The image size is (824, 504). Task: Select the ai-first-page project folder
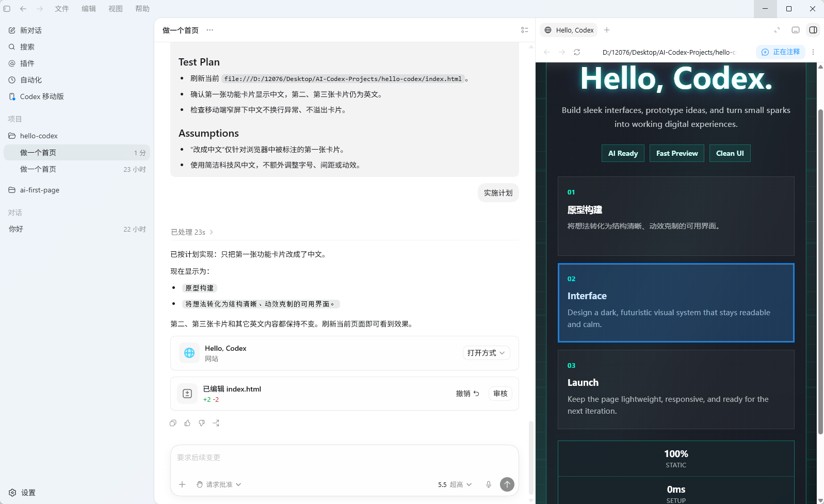click(76, 190)
